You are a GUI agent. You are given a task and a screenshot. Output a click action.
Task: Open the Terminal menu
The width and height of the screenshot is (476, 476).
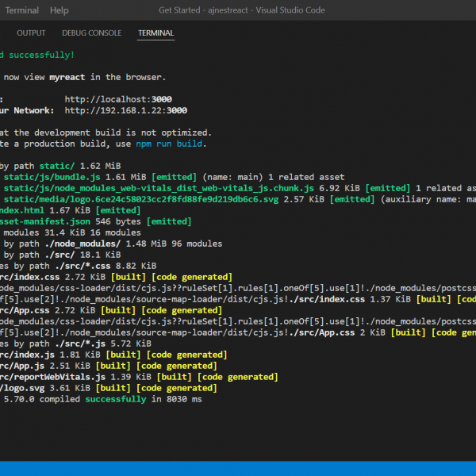[x=21, y=10]
